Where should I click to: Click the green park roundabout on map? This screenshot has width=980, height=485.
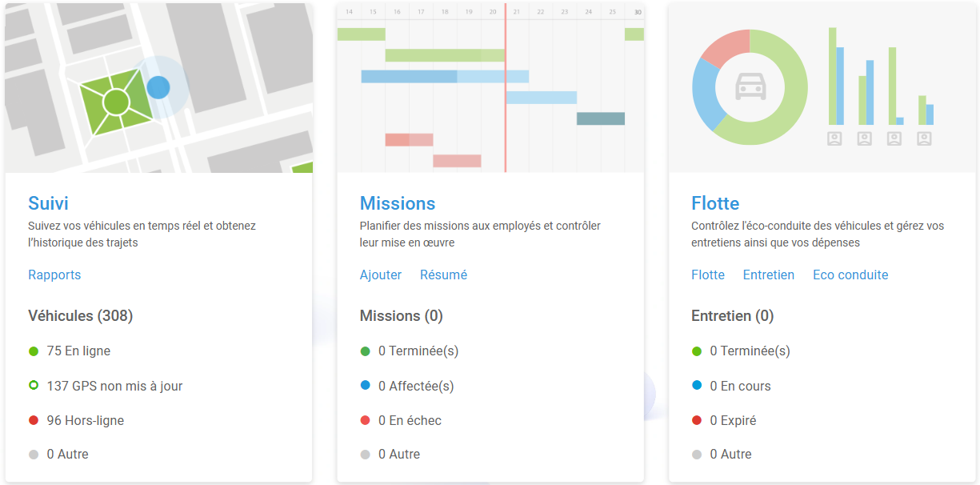(x=116, y=102)
